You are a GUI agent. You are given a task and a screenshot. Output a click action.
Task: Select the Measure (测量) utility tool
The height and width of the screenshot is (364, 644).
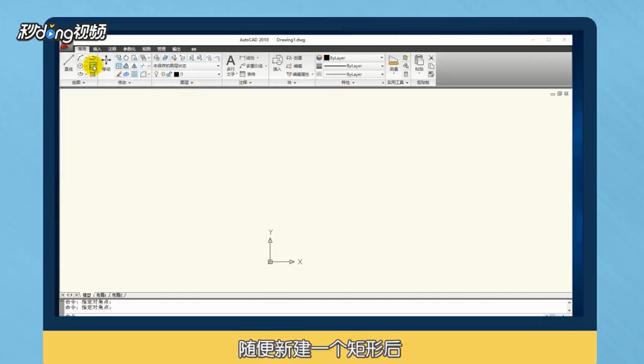point(394,63)
